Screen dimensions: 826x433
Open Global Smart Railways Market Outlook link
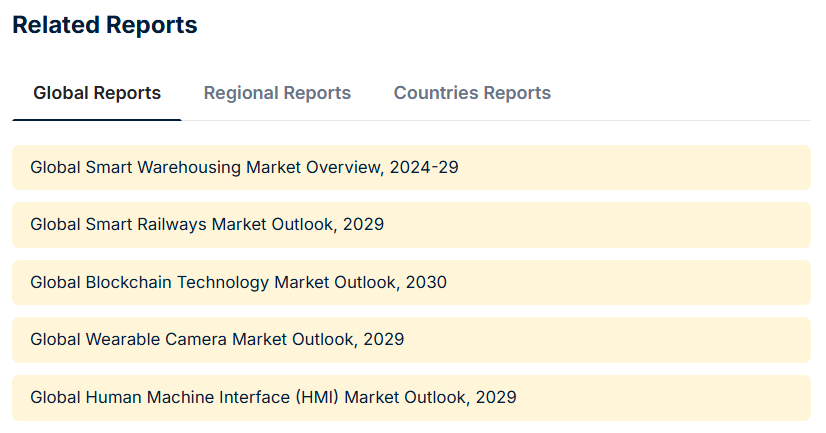(207, 225)
